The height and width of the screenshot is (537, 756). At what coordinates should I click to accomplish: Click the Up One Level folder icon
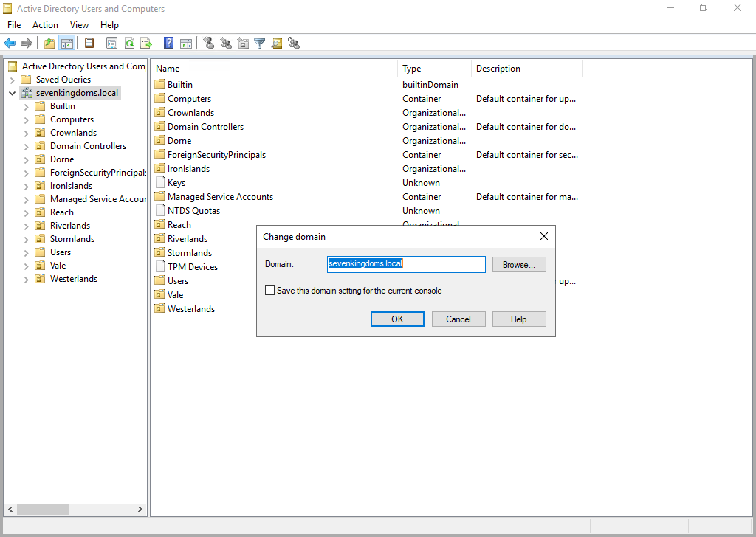tap(49, 44)
